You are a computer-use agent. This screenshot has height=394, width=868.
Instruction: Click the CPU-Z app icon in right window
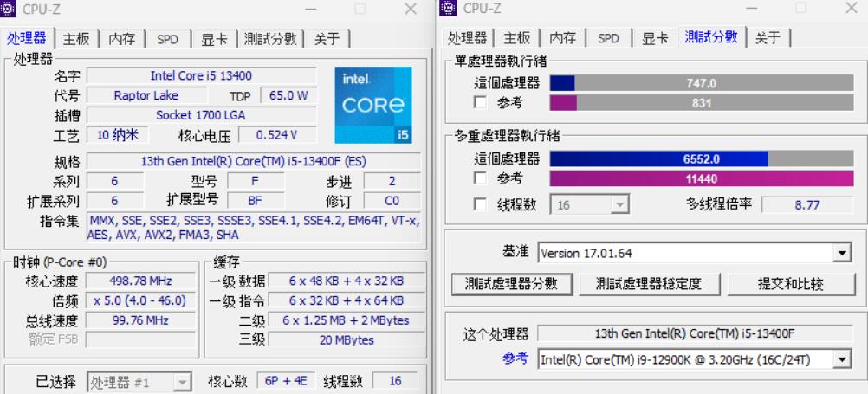click(448, 8)
